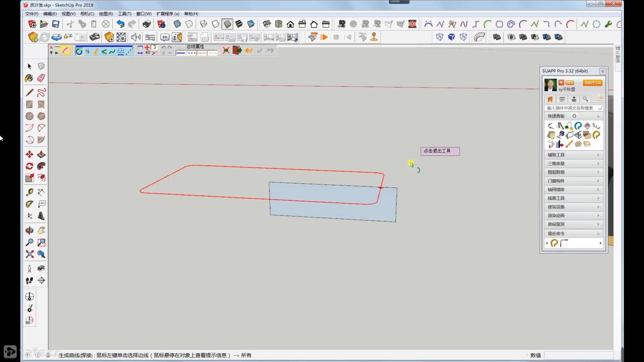Select the Move tool
644x362 pixels.
(x=30, y=154)
